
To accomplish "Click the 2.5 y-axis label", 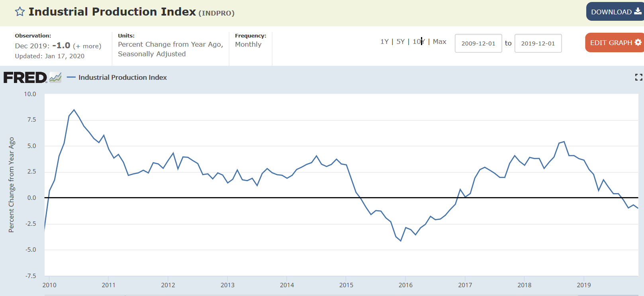I will (31, 172).
